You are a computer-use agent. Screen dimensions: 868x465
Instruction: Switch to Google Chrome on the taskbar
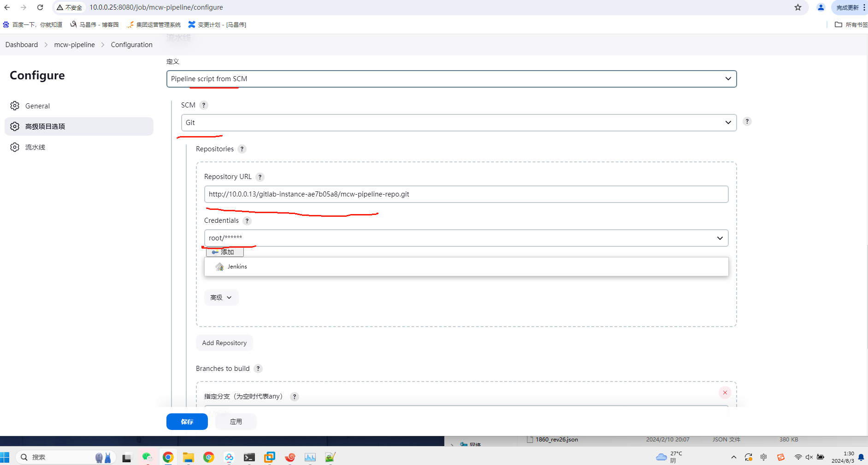168,457
